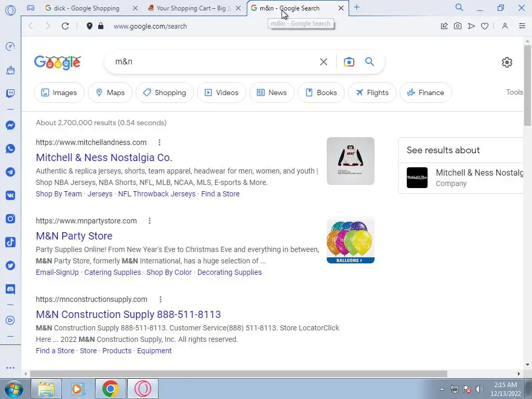Open the profile account icon
Viewport: 532px width, 399px height.
(x=505, y=26)
